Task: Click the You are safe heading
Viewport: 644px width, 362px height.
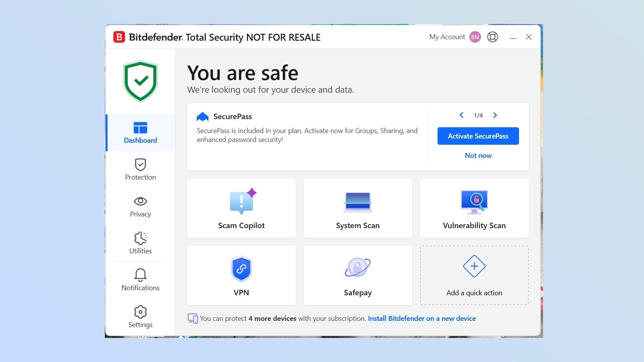Action: pos(243,73)
